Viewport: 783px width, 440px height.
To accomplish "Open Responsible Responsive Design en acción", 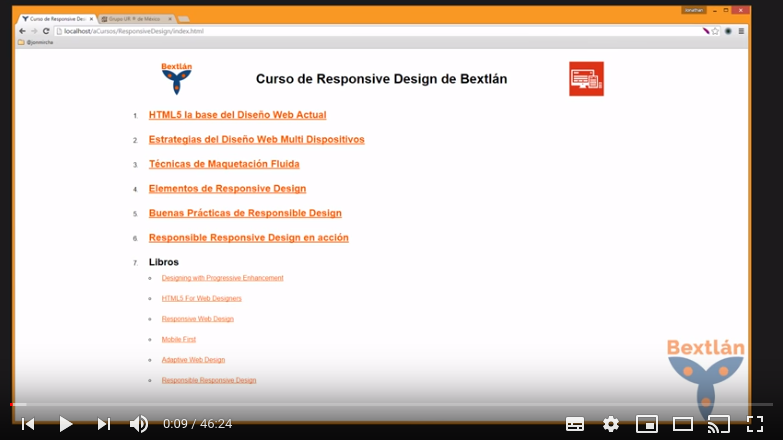I will [x=249, y=237].
